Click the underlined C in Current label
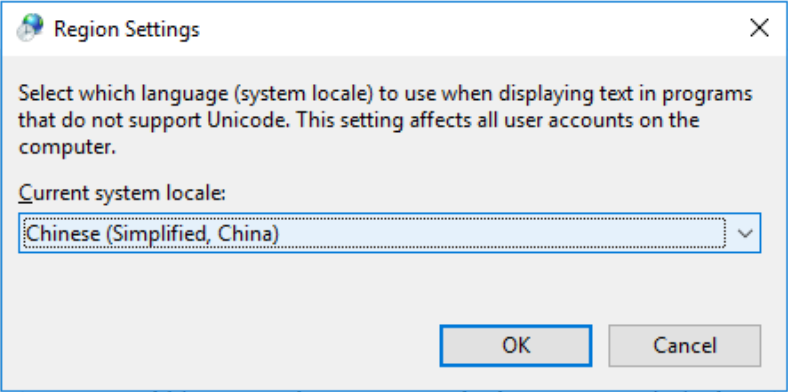This screenshot has width=788, height=392. coord(25,193)
